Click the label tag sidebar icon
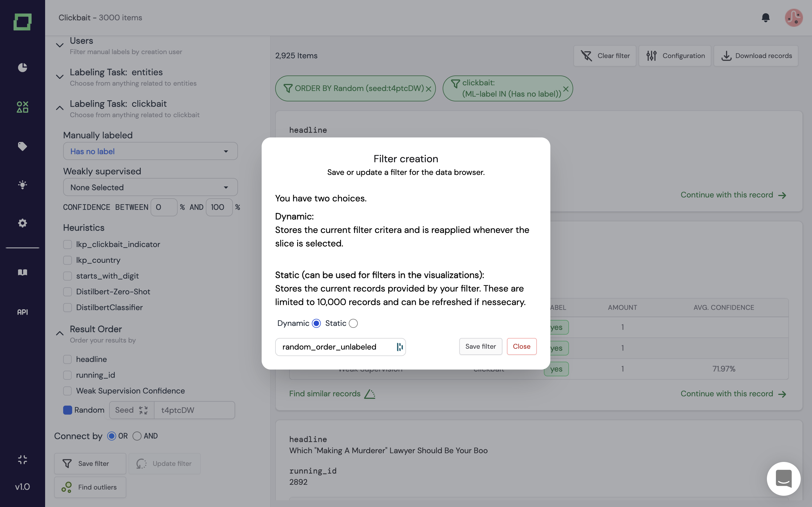Viewport: 812px width, 507px height. [x=23, y=146]
